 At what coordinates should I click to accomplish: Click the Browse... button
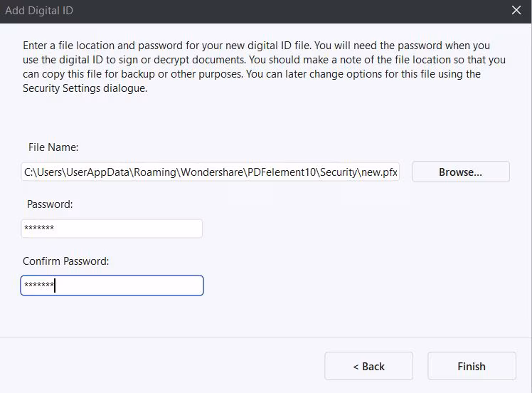460,172
